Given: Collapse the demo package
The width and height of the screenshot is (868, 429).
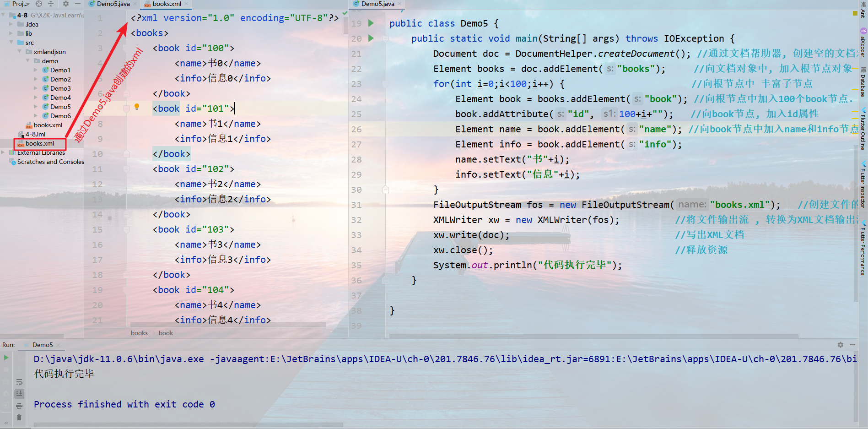Looking at the screenshot, I should pyautogui.click(x=27, y=61).
